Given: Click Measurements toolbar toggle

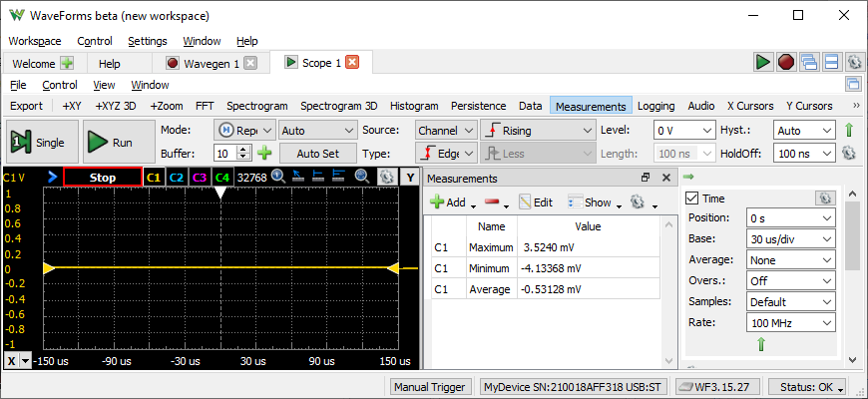Looking at the screenshot, I should [591, 106].
